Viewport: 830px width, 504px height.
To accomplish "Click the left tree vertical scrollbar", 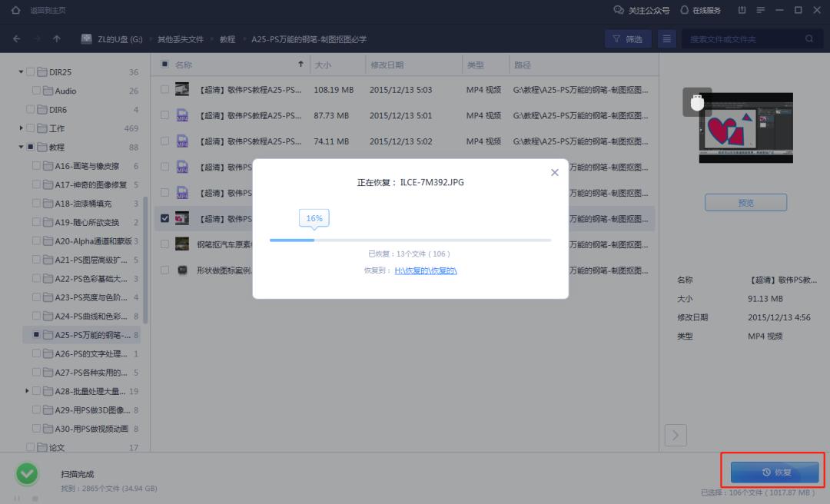I will 145,260.
